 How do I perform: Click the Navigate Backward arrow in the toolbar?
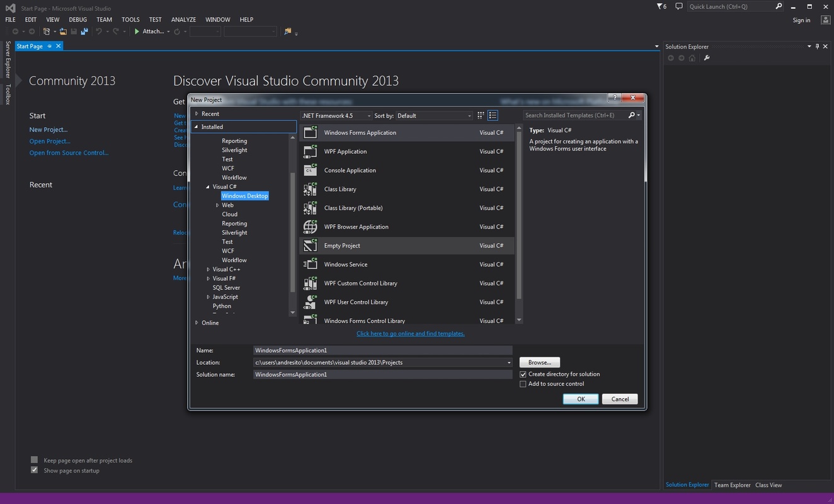click(x=15, y=31)
